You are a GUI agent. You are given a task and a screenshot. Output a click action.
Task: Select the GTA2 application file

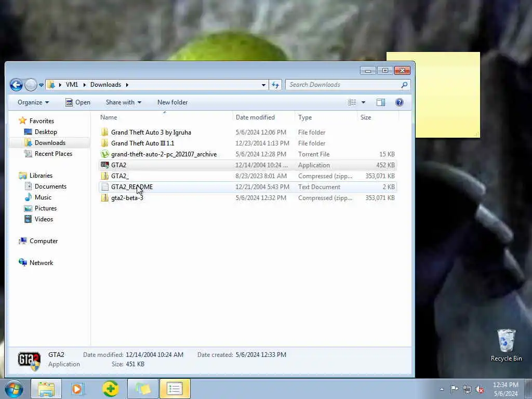click(248, 165)
